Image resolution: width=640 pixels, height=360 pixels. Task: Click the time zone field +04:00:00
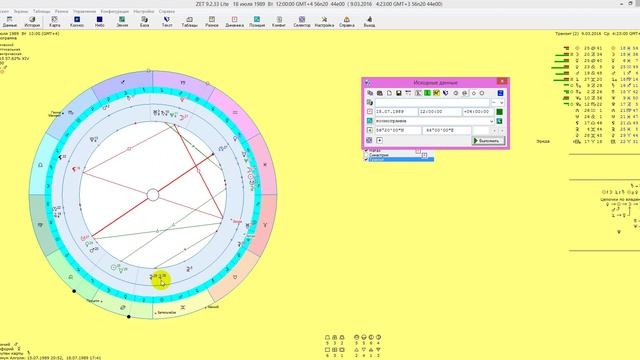click(x=478, y=112)
